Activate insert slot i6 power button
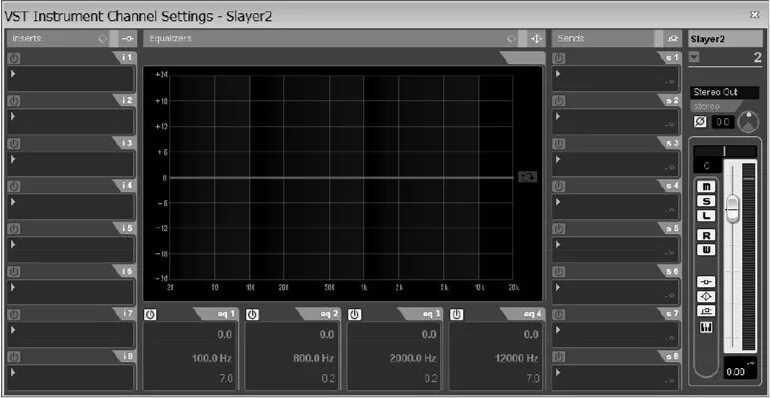 [x=14, y=271]
